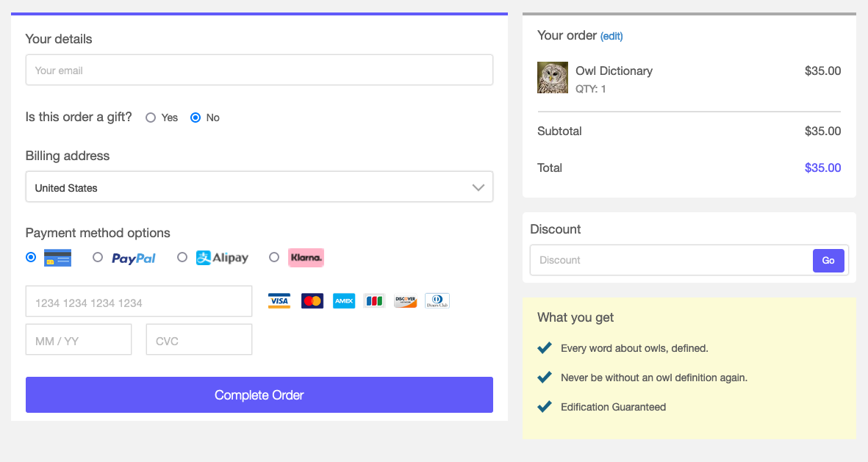The image size is (868, 462).
Task: Apply discount with Go button
Action: 828,260
